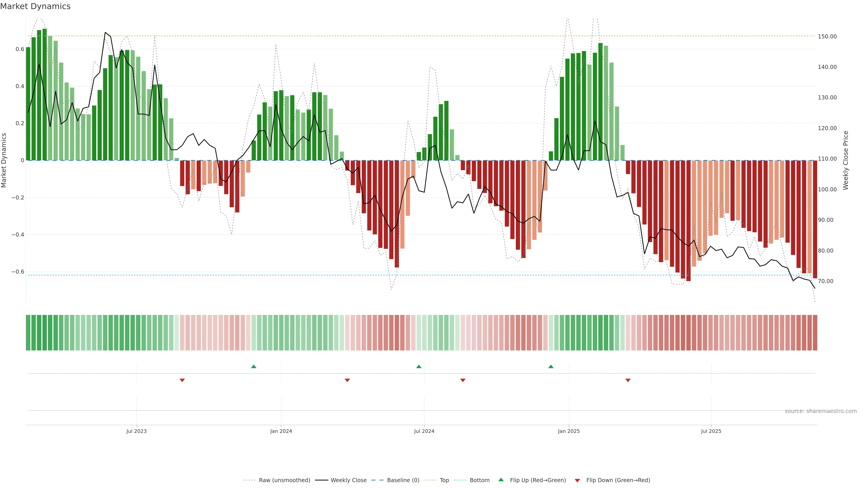This screenshot has height=488, width=868.
Task: Click the last heatmap strip cell
Action: click(815, 332)
